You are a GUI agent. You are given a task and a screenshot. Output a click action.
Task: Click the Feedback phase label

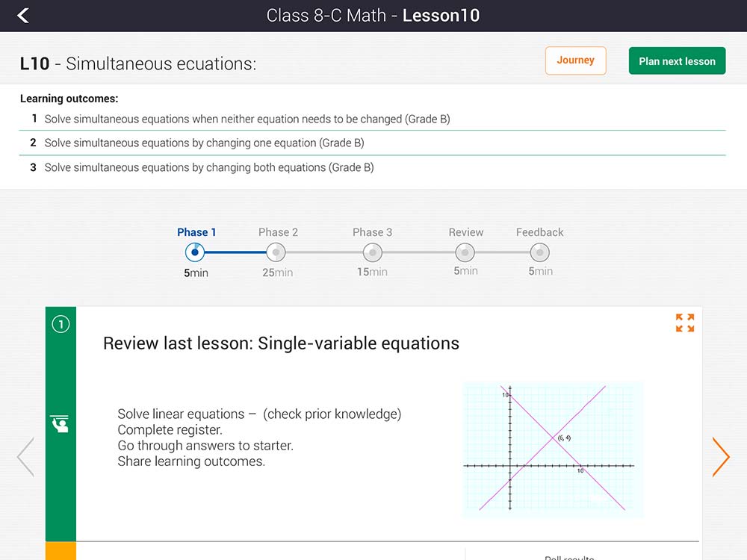pyautogui.click(x=539, y=232)
